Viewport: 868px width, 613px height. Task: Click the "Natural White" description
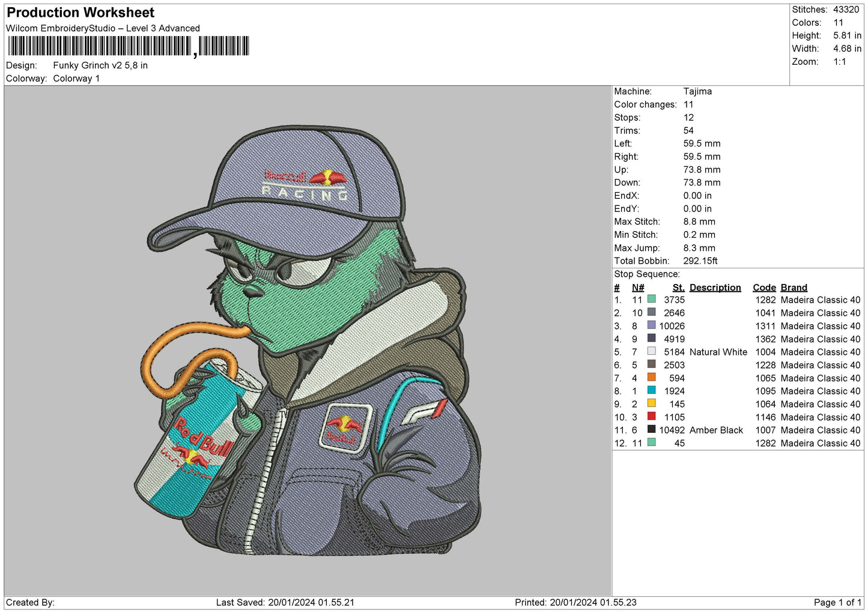pyautogui.click(x=718, y=352)
